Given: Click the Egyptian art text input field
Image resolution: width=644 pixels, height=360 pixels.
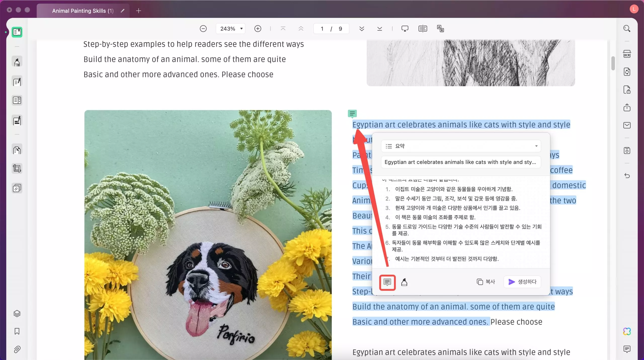Looking at the screenshot, I should tap(461, 162).
